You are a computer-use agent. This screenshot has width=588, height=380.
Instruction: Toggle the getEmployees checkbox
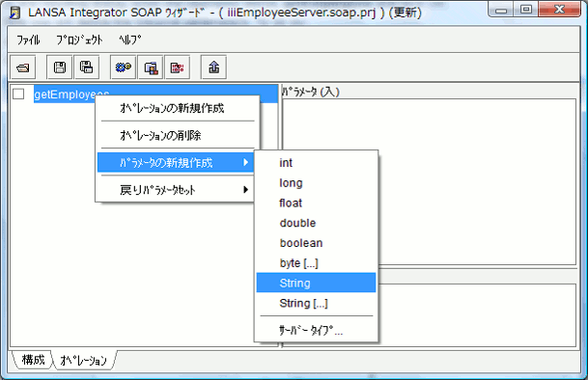click(x=18, y=94)
